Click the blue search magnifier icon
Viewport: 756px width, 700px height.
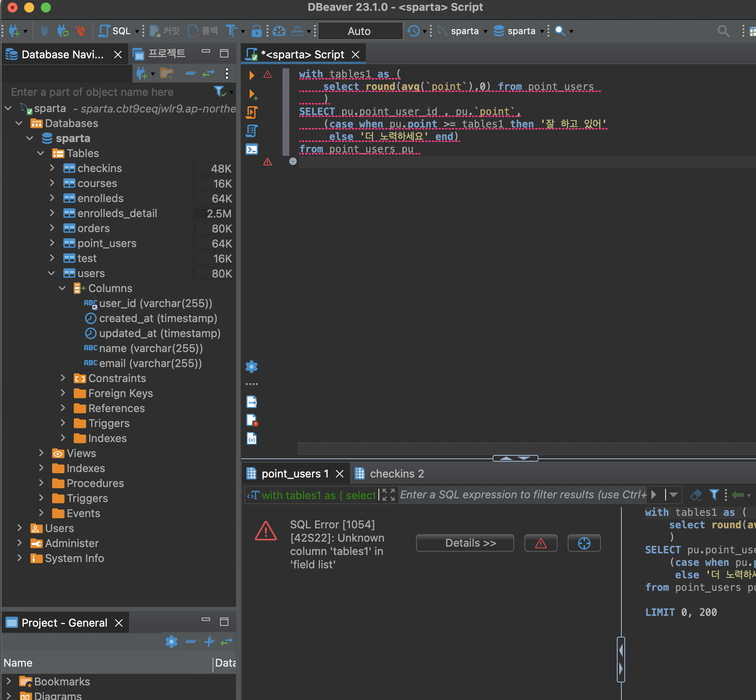[560, 31]
